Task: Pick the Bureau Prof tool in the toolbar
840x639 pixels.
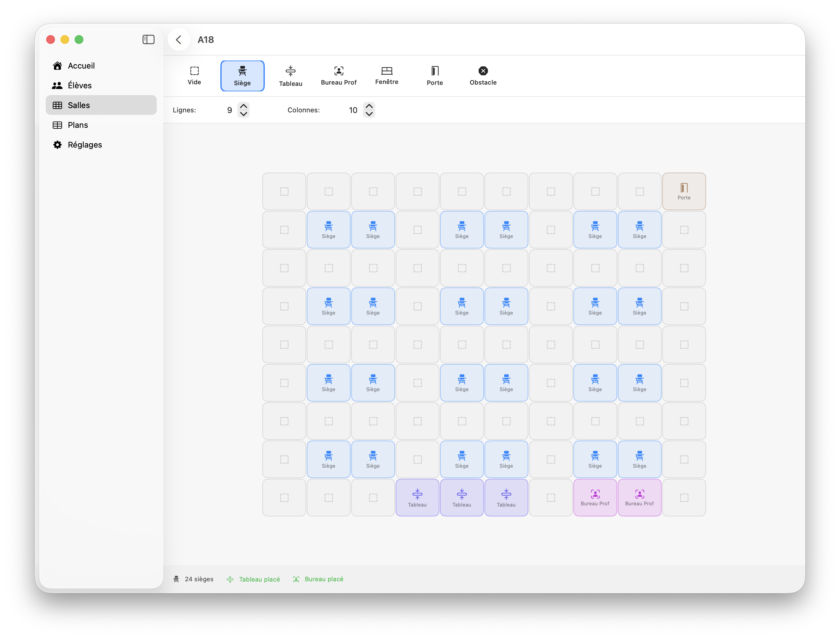Action: tap(339, 76)
